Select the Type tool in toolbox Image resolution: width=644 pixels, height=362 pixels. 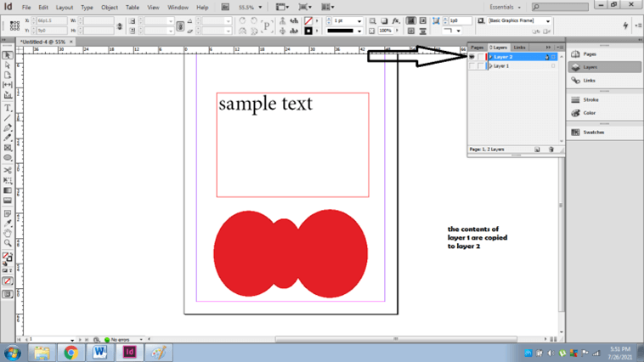pyautogui.click(x=8, y=108)
